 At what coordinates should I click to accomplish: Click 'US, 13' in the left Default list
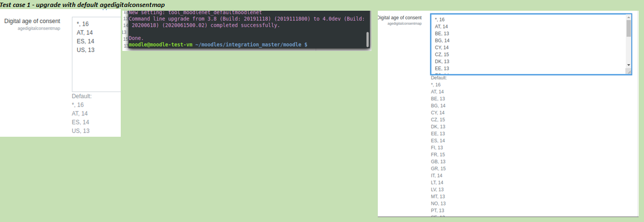(x=80, y=131)
